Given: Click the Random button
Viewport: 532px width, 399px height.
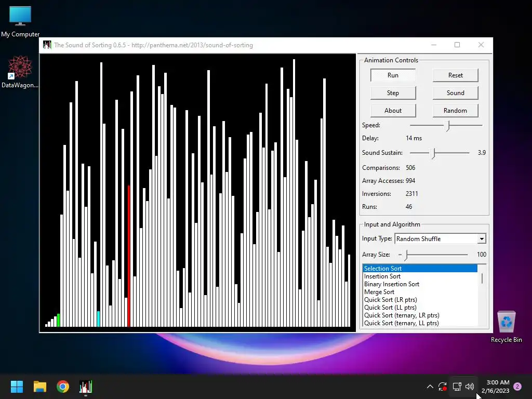Looking at the screenshot, I should [455, 111].
